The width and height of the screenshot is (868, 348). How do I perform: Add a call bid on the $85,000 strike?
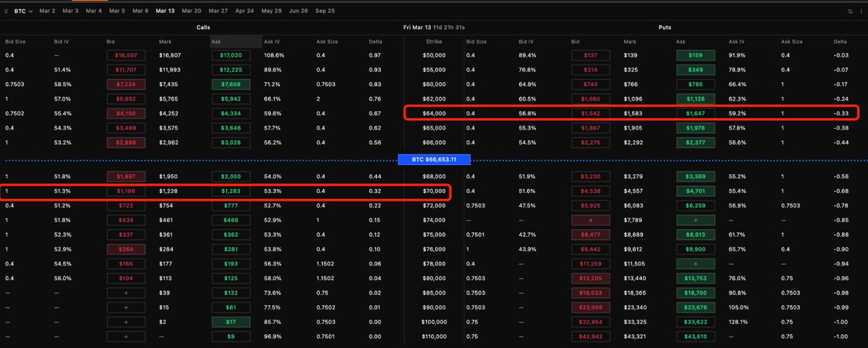tap(127, 292)
